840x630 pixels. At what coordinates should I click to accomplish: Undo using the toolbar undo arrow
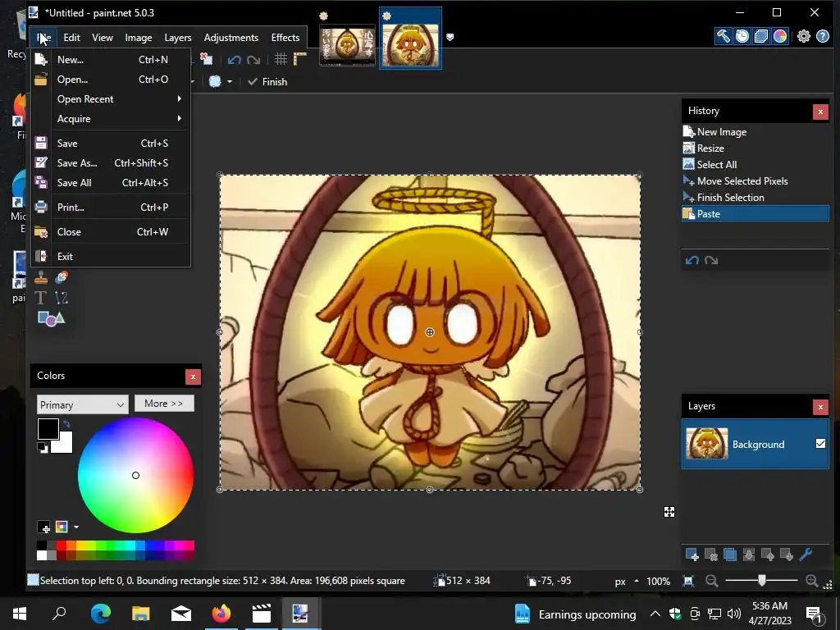tap(234, 59)
